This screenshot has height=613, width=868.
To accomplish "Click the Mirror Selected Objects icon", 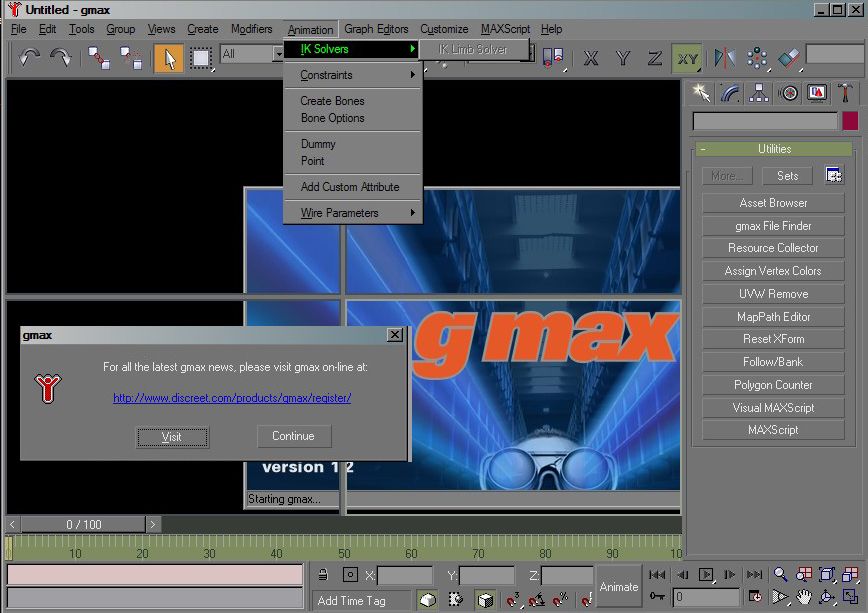I will (725, 58).
